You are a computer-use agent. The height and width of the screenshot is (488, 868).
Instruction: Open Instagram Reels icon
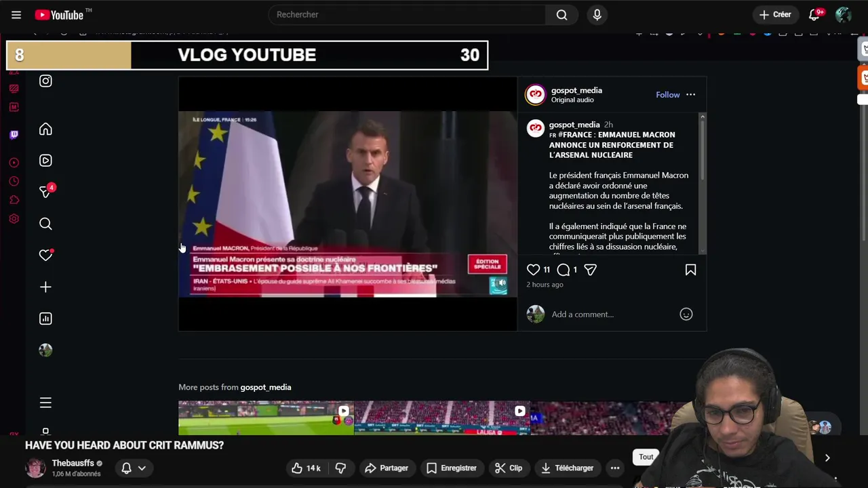pos(45,161)
